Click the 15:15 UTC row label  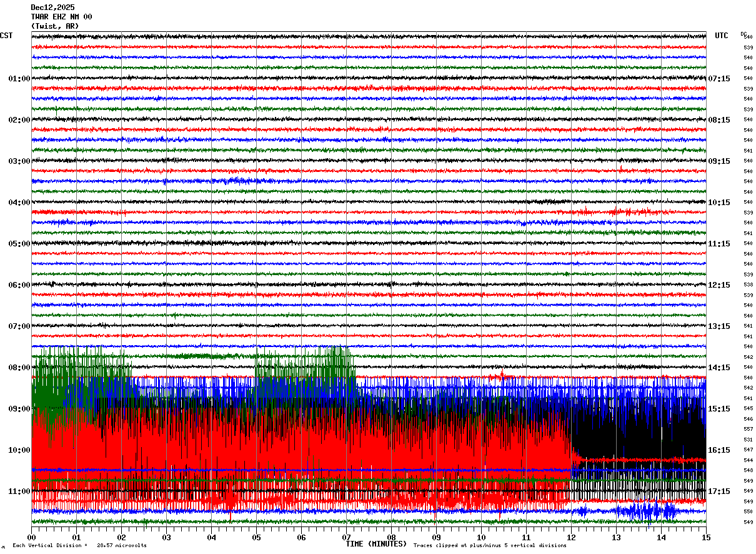(x=719, y=409)
